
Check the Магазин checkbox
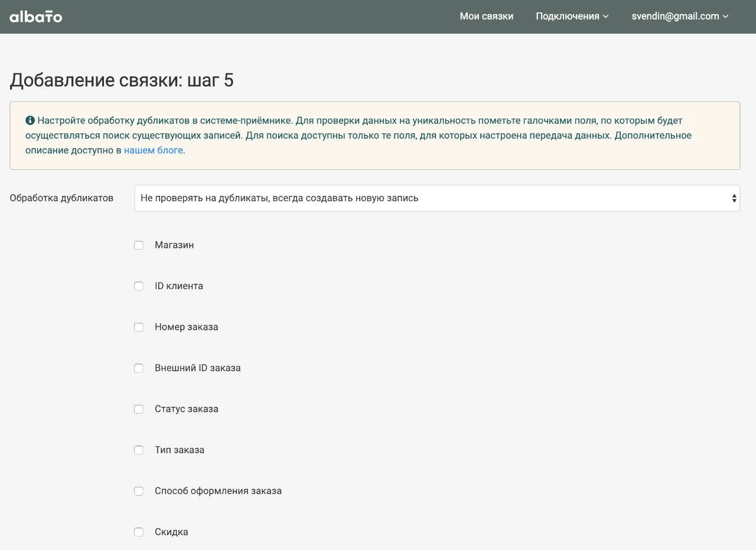pos(139,245)
